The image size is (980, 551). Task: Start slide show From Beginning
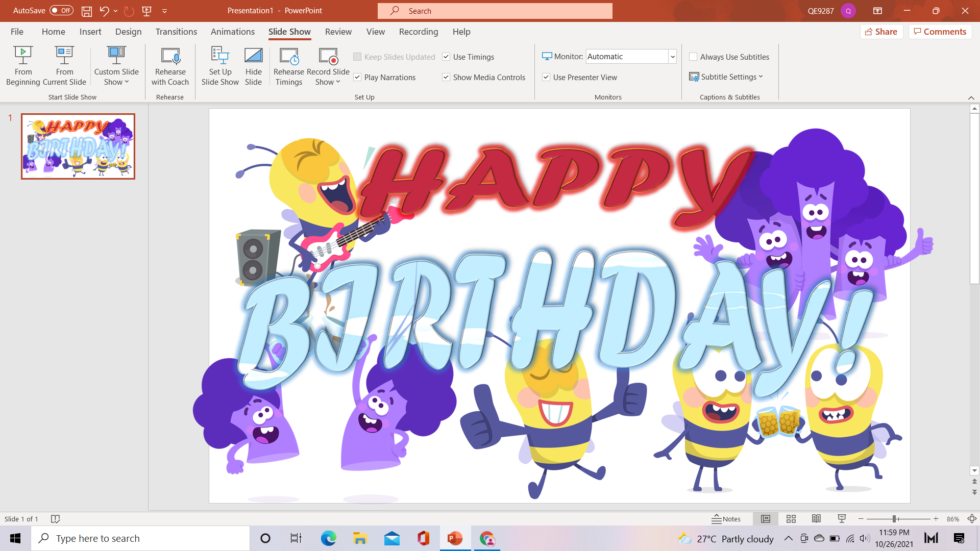pyautogui.click(x=23, y=66)
